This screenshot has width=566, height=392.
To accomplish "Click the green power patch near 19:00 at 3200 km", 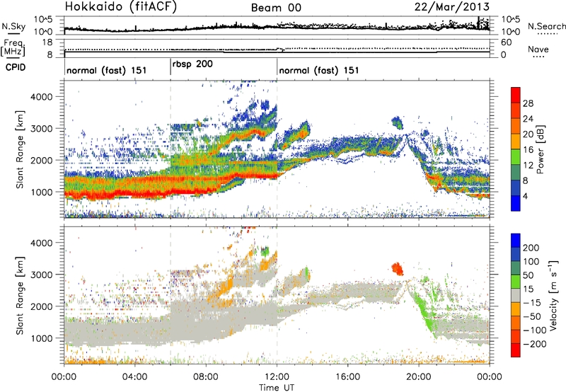I will tap(398, 122).
